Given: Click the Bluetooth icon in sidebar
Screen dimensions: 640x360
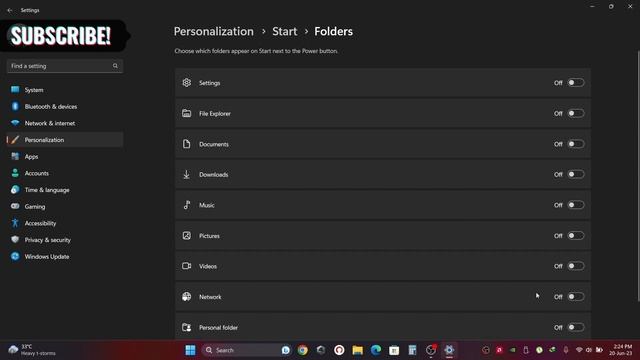Looking at the screenshot, I should click(15, 106).
